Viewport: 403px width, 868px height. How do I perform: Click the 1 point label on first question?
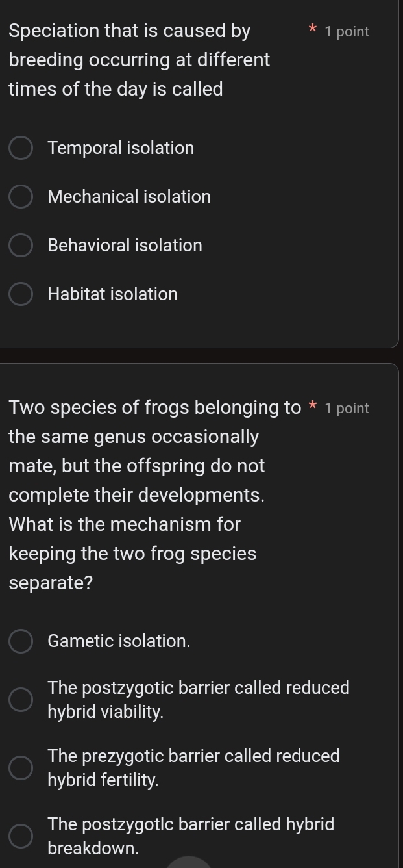[x=347, y=31]
